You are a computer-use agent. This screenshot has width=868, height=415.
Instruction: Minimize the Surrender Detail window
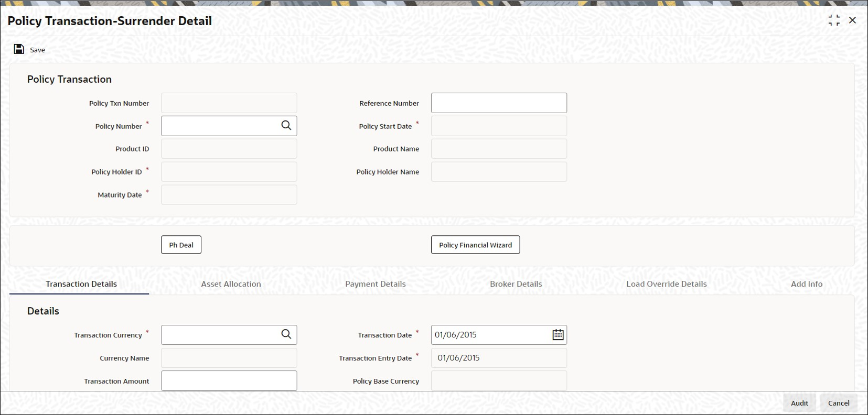(834, 20)
